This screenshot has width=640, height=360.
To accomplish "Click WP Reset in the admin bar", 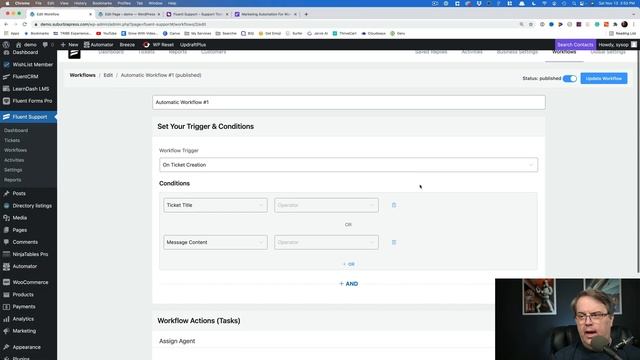I will (158, 44).
